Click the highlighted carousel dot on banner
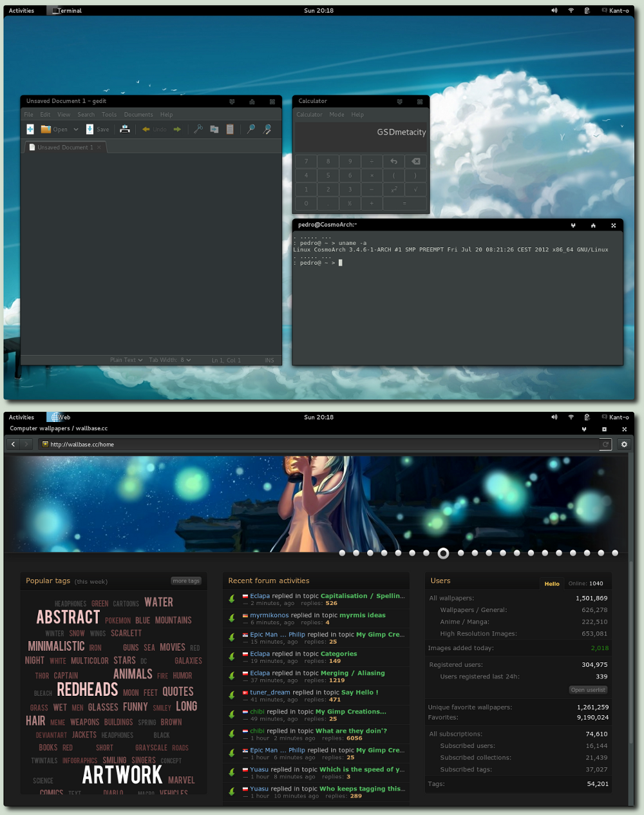The image size is (644, 815). (443, 553)
